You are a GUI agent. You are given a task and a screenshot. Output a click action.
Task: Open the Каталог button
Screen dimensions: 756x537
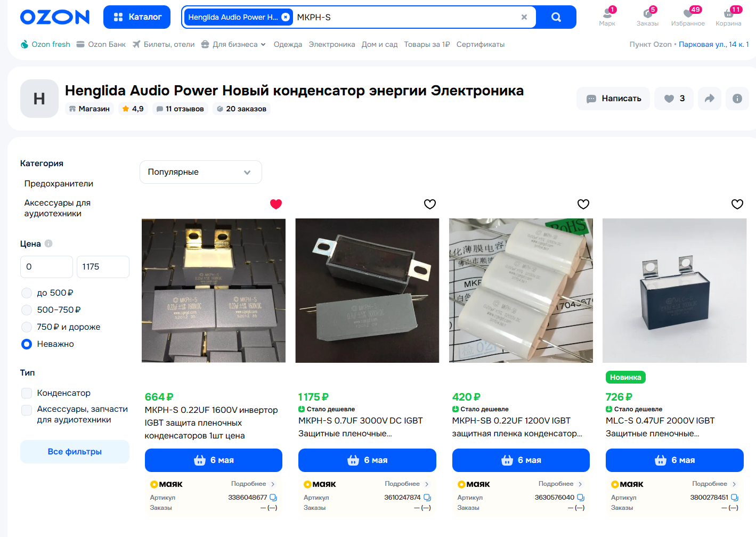137,17
